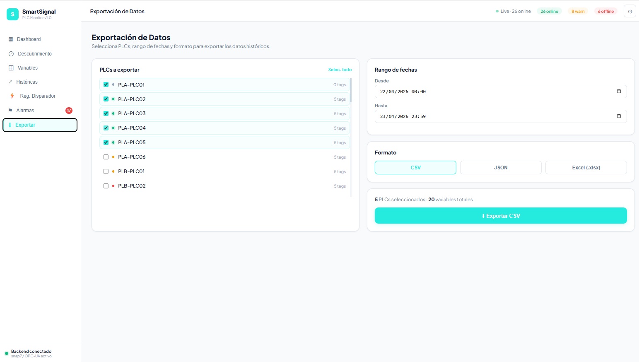
Task: Click the '5 PLCs seleccionados' summary text
Action: click(x=400, y=200)
